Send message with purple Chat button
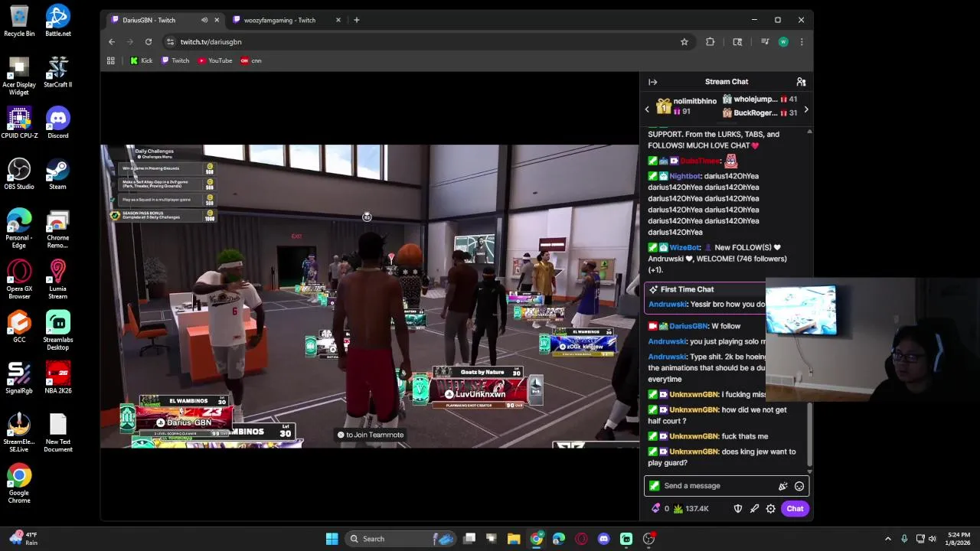 (795, 508)
